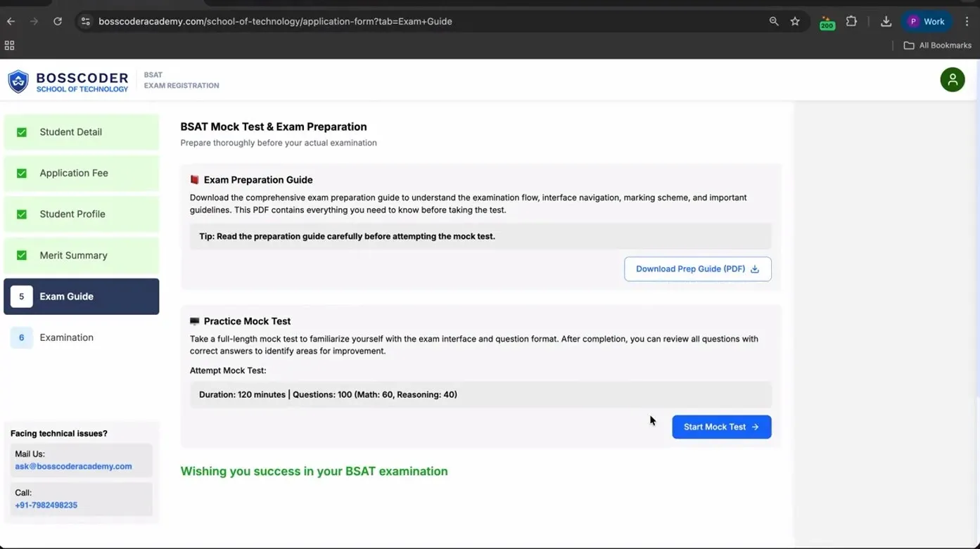Click the download icon on Prep Guide button
This screenshot has height=549, width=980.
pyautogui.click(x=755, y=269)
